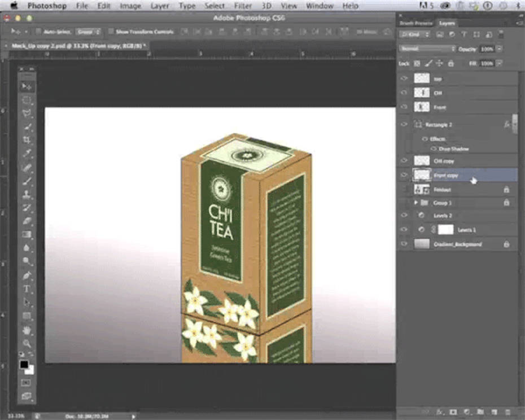The image size is (525, 420).
Task: Select the Crop tool
Action: point(27,140)
